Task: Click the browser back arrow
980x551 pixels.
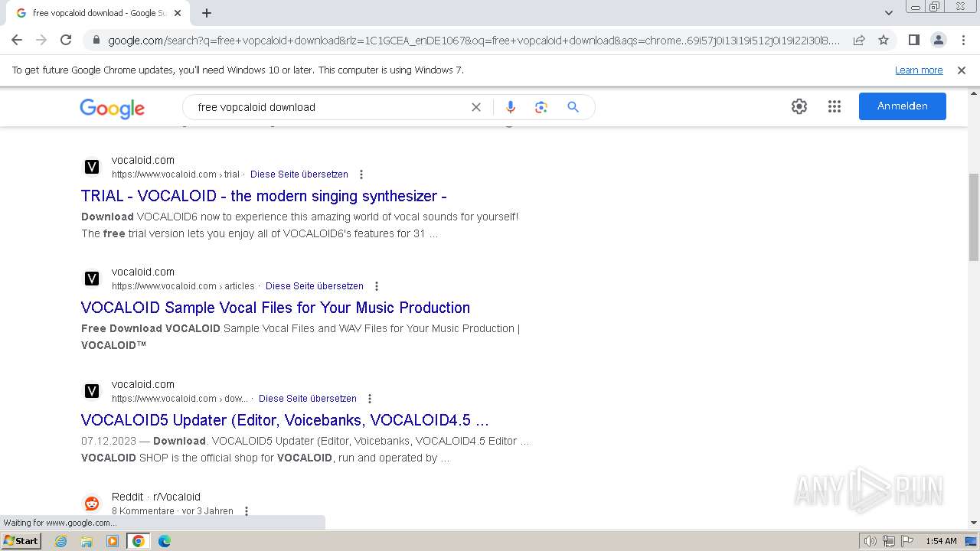Action: 17,40
